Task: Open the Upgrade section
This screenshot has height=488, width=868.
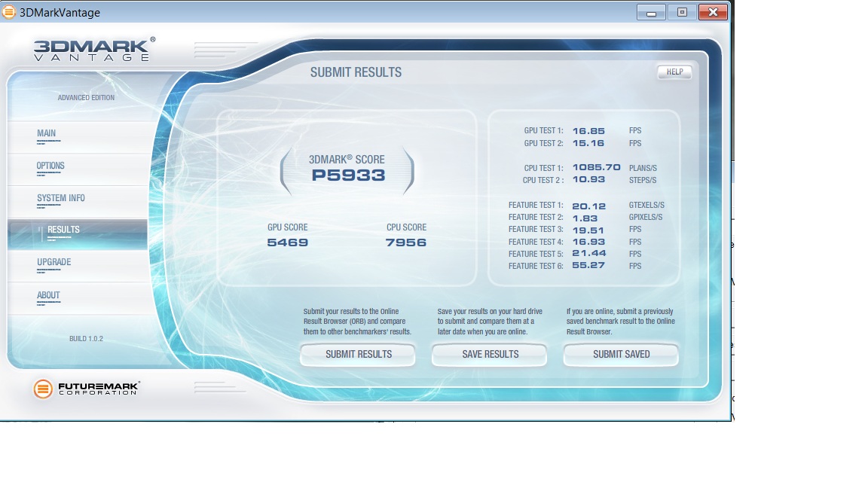Action: click(78, 266)
